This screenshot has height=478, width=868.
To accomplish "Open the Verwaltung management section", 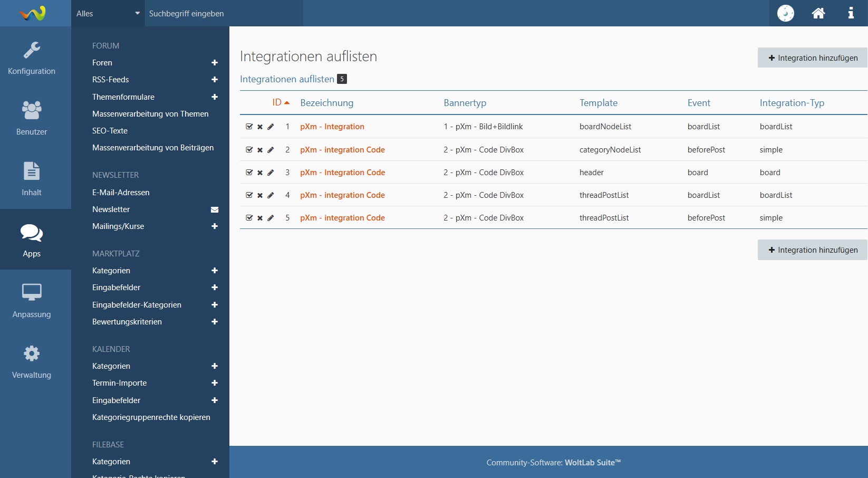I will coord(32,361).
